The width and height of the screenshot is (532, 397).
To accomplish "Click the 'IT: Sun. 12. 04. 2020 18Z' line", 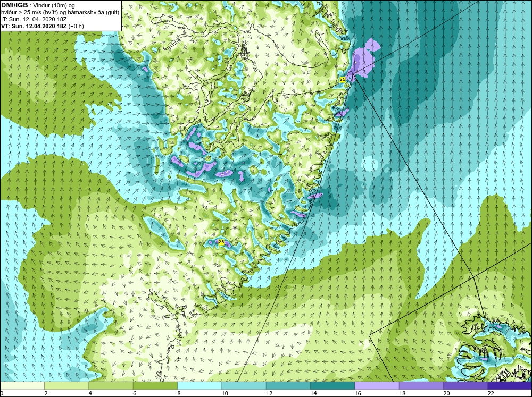I will [34, 19].
